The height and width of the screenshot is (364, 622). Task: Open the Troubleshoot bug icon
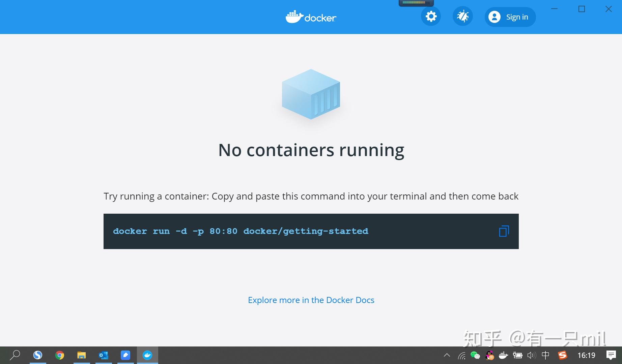click(x=462, y=16)
